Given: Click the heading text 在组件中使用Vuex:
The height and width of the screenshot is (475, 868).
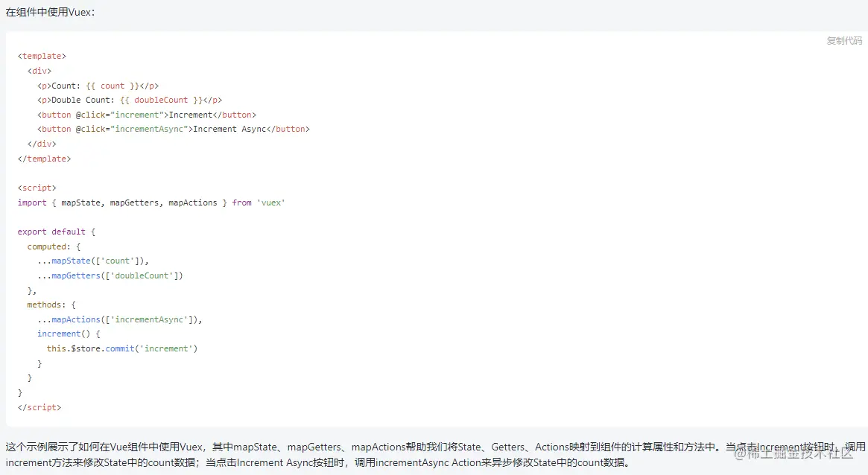Looking at the screenshot, I should pos(51,12).
